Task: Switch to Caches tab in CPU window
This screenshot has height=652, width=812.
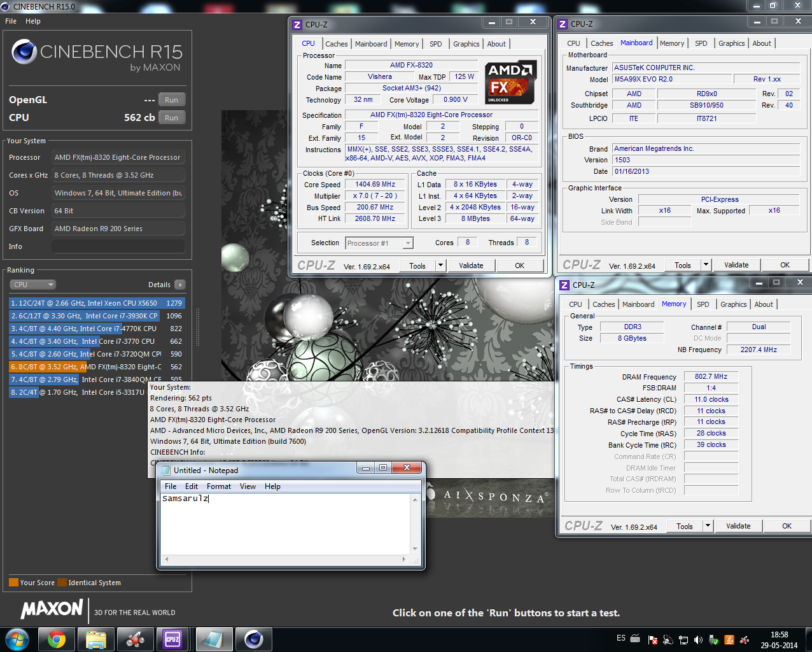Action: click(337, 44)
